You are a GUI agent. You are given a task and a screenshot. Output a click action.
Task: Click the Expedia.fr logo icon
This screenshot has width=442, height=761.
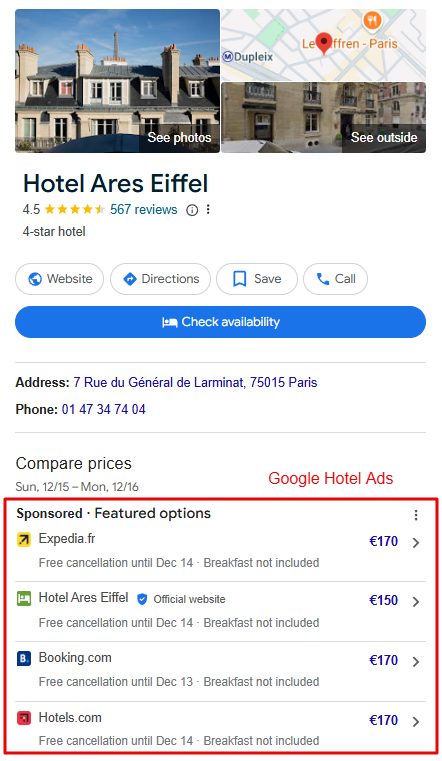24,539
